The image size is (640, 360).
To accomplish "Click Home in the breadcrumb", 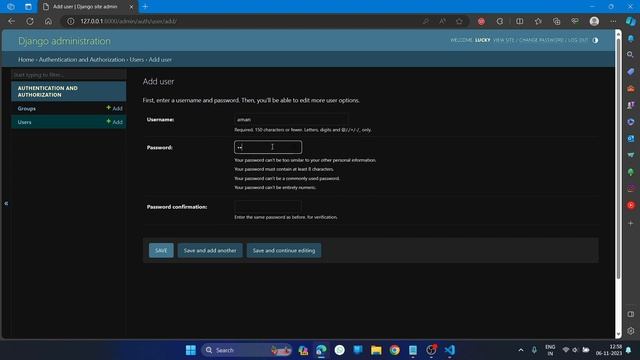I will 26,60.
